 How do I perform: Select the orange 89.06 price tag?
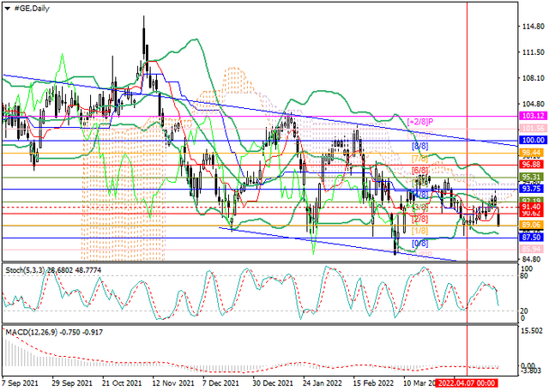[x=532, y=225]
